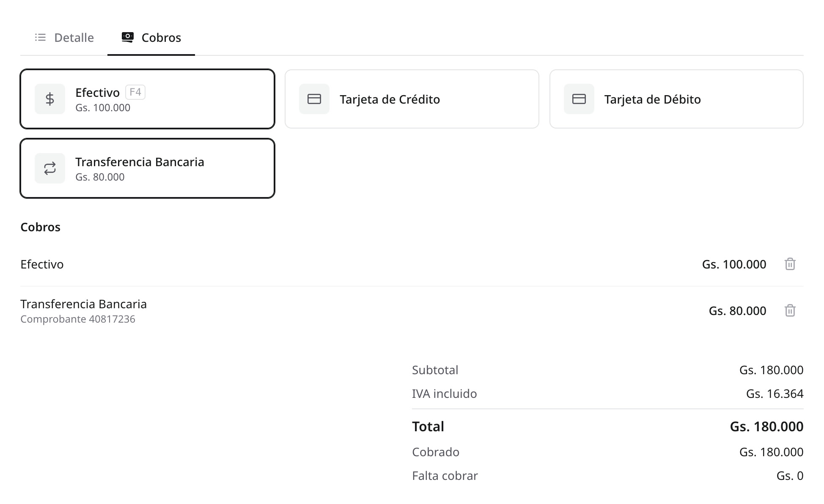Click the dollar sign icon on Efectivo

point(50,99)
